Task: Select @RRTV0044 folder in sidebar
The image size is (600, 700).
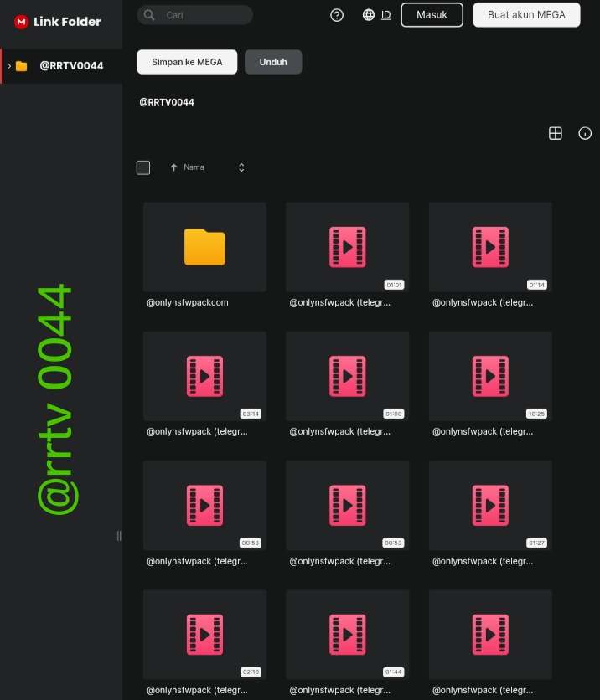Action: tap(61, 66)
